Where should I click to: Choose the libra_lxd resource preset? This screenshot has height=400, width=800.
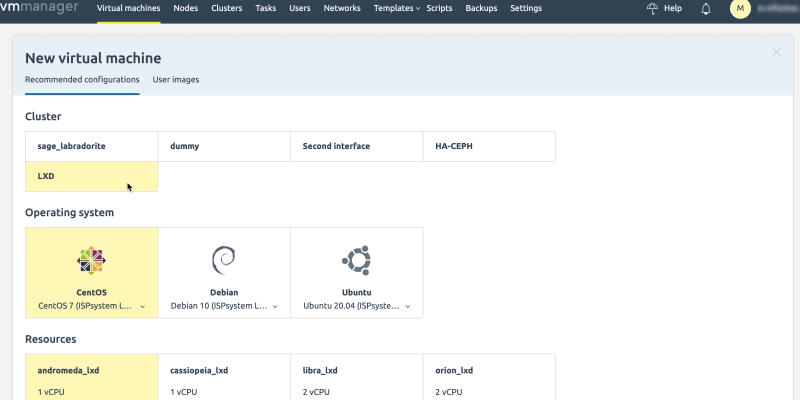tap(357, 377)
